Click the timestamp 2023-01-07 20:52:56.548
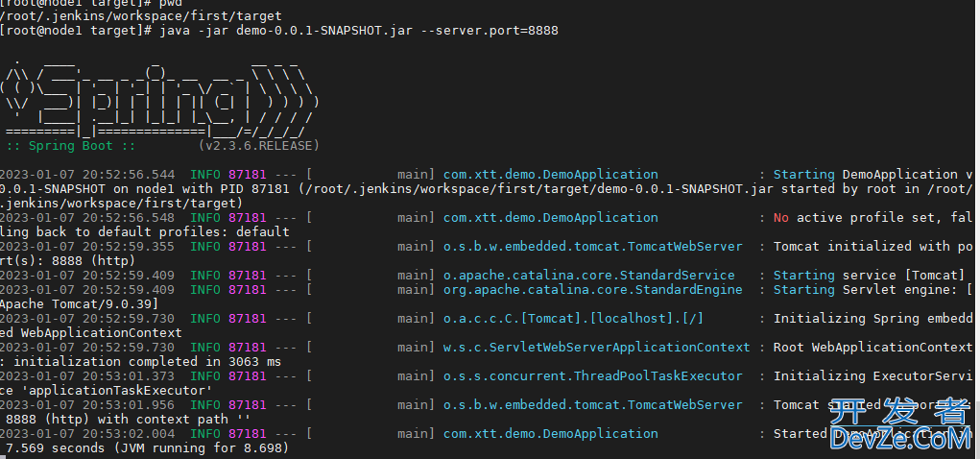The height and width of the screenshot is (459, 980). (87, 218)
